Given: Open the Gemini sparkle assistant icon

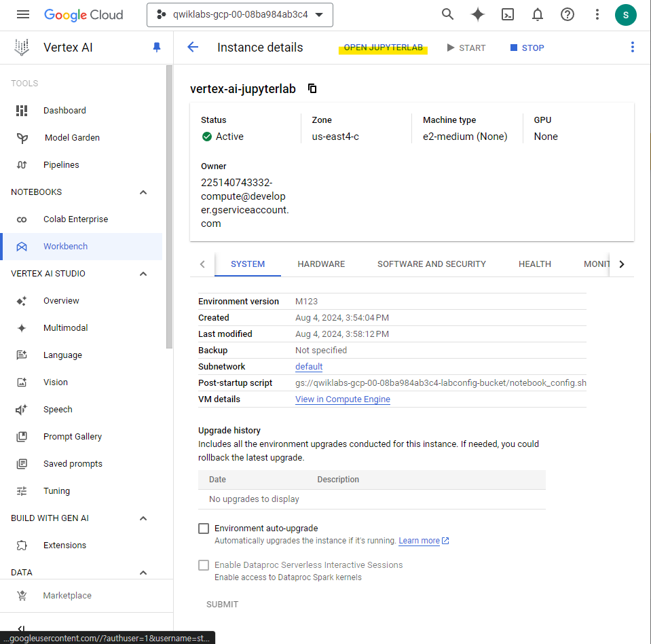Looking at the screenshot, I should [x=477, y=14].
